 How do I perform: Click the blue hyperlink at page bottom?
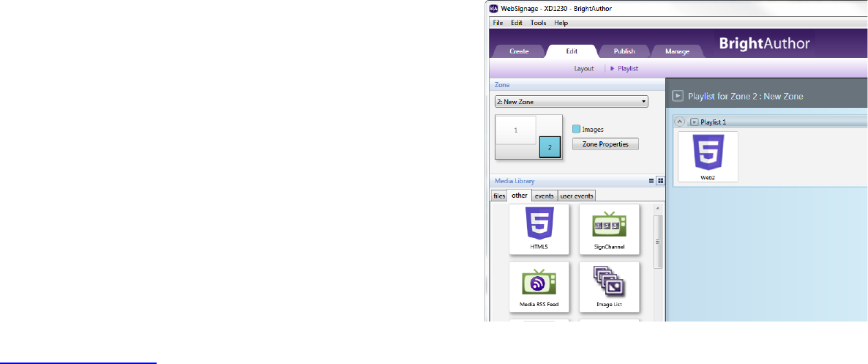click(x=78, y=363)
